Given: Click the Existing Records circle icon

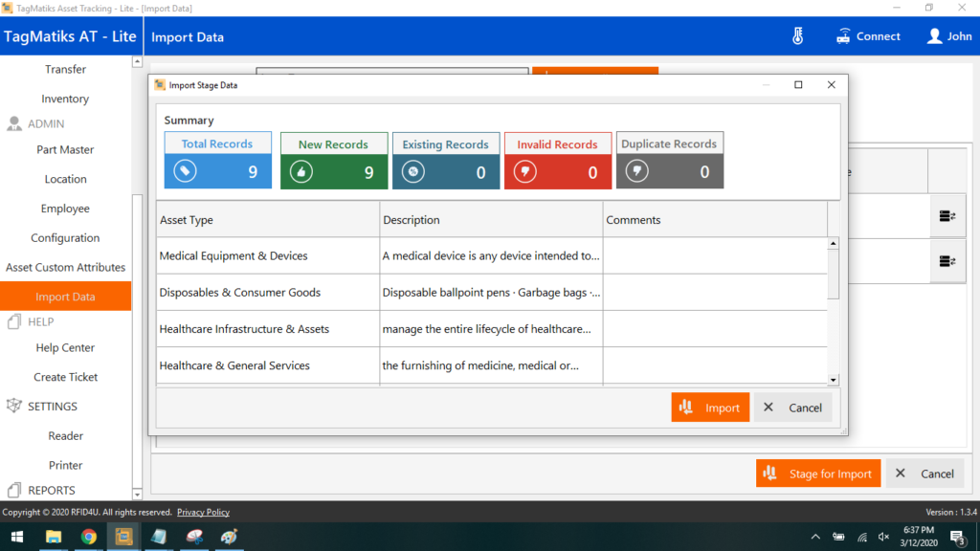Looking at the screenshot, I should point(413,172).
